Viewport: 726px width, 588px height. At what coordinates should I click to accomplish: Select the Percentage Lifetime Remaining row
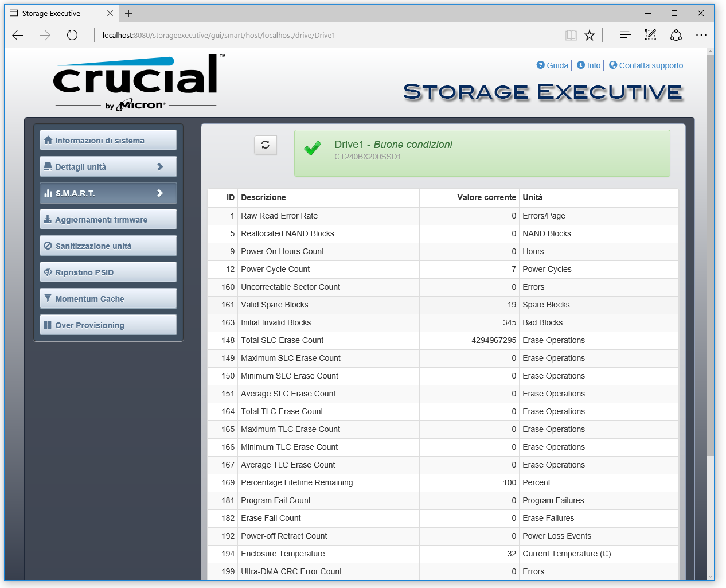[443, 482]
